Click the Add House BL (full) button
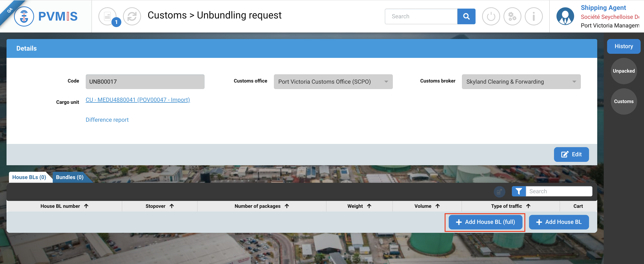 tap(485, 222)
